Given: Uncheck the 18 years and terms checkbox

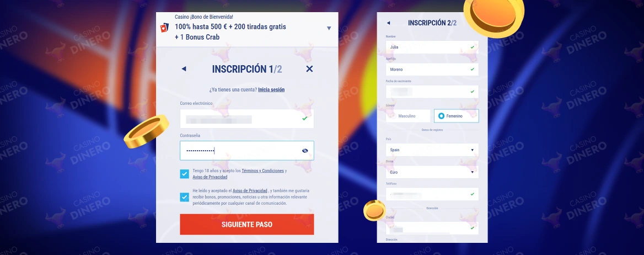Looking at the screenshot, I should tap(184, 174).
